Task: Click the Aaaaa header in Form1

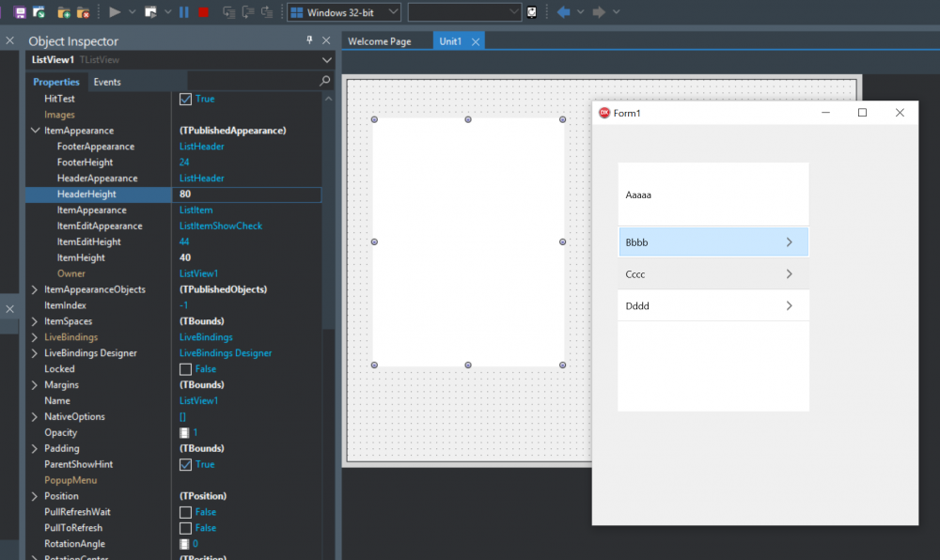Action: [713, 194]
